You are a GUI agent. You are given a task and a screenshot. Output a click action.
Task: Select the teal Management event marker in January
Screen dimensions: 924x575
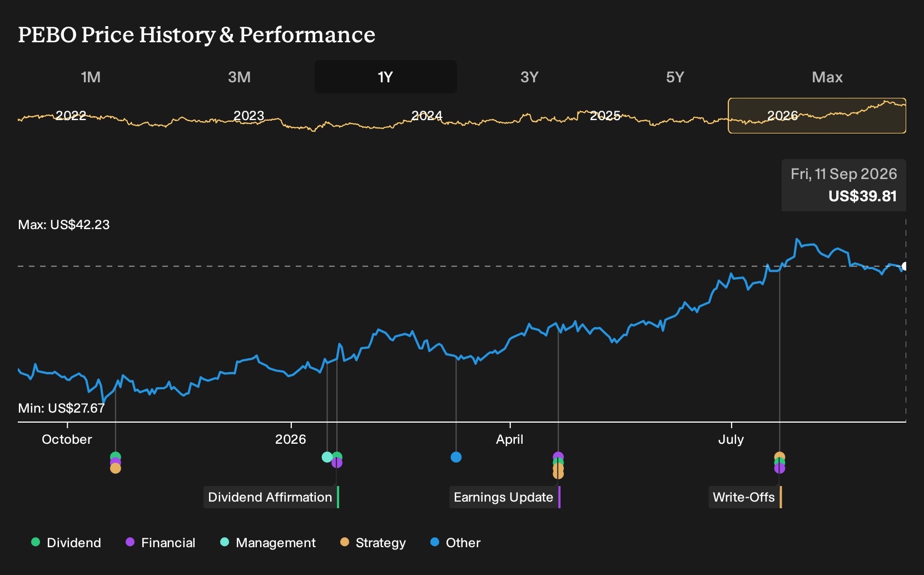click(x=327, y=457)
